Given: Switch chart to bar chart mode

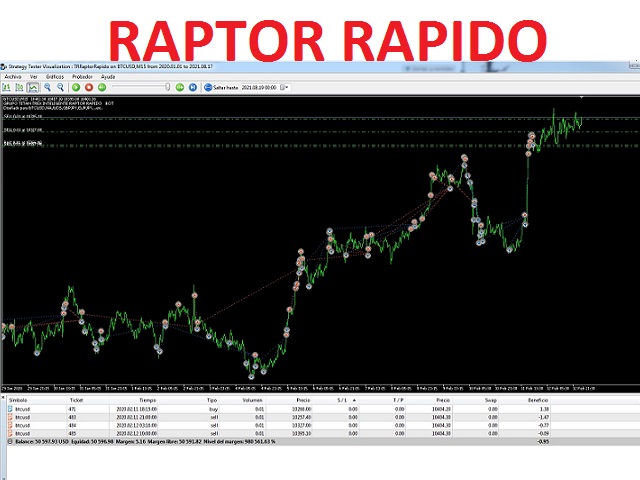Looking at the screenshot, I should coord(7,87).
